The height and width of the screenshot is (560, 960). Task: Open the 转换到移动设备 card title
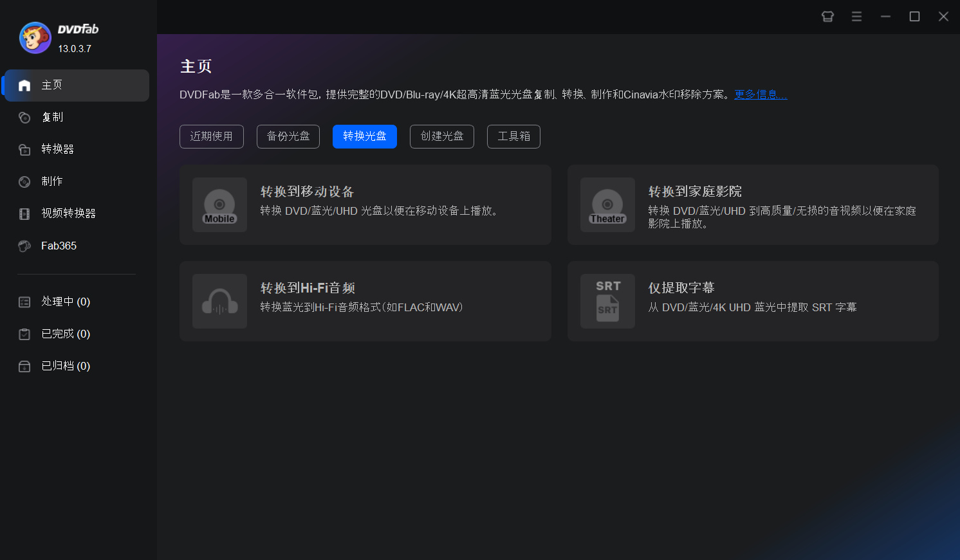click(308, 192)
